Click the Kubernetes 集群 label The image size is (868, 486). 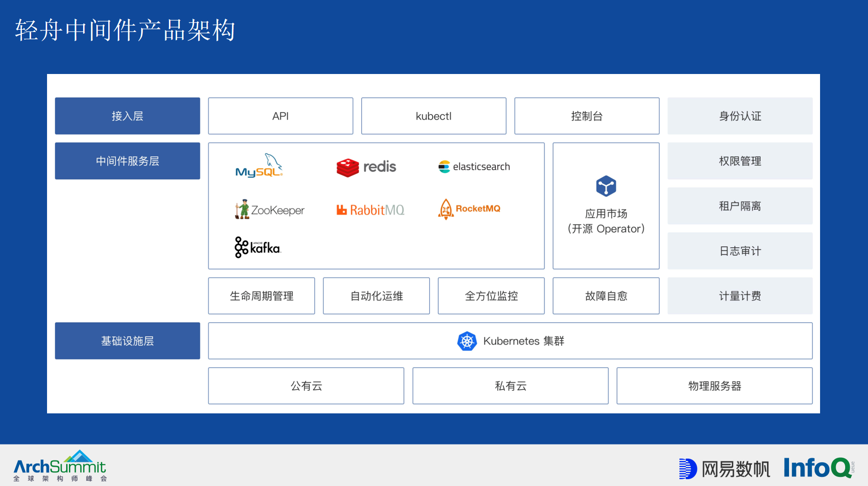pos(524,341)
